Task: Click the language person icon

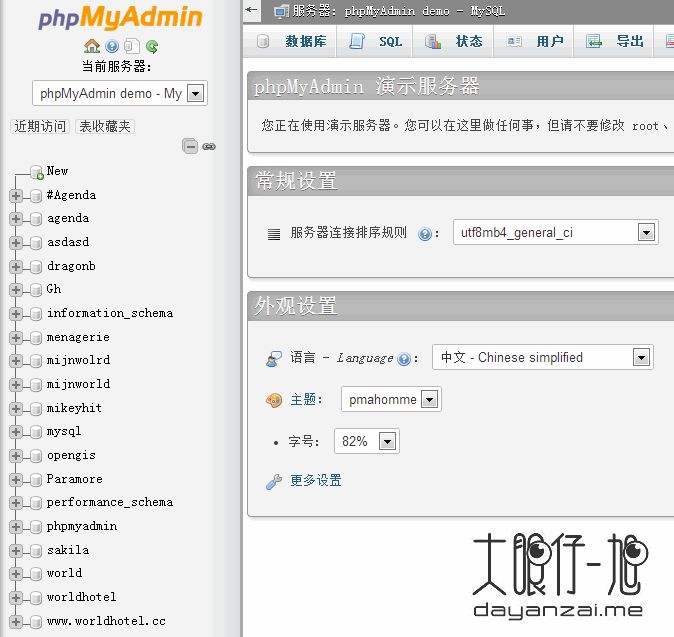Action: pos(274,358)
